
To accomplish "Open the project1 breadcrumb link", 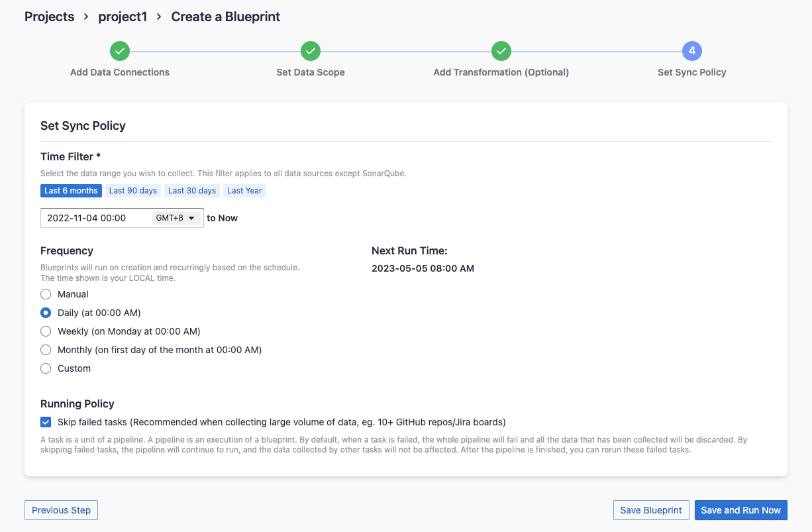I will (123, 17).
